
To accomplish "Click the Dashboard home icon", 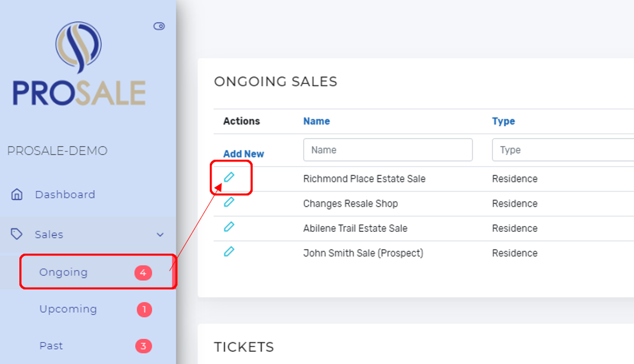I will coord(16,194).
